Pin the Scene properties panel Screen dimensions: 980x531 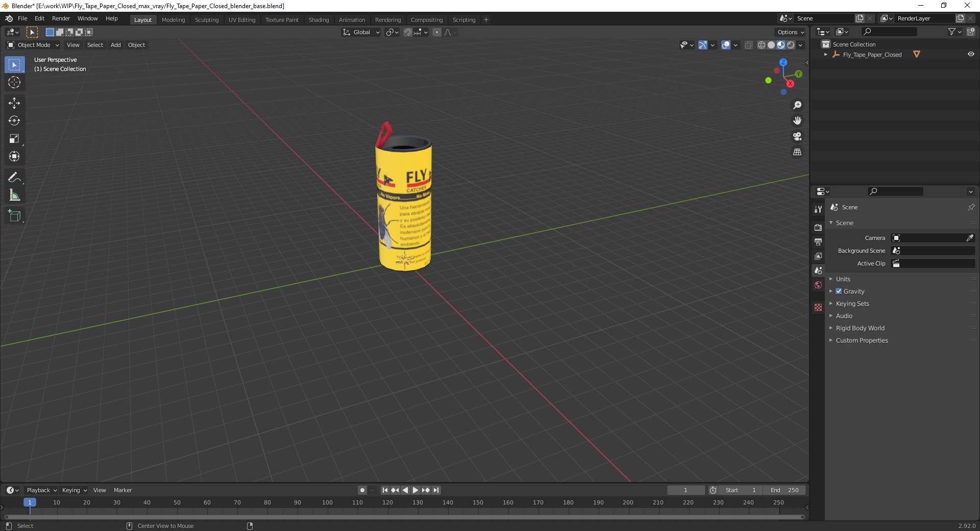coord(971,207)
